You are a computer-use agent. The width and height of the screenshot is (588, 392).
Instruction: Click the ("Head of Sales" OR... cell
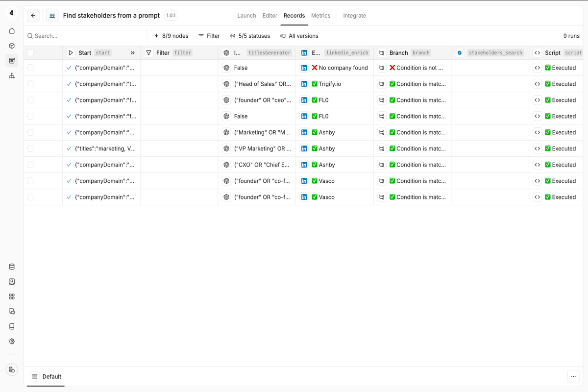[x=257, y=84]
